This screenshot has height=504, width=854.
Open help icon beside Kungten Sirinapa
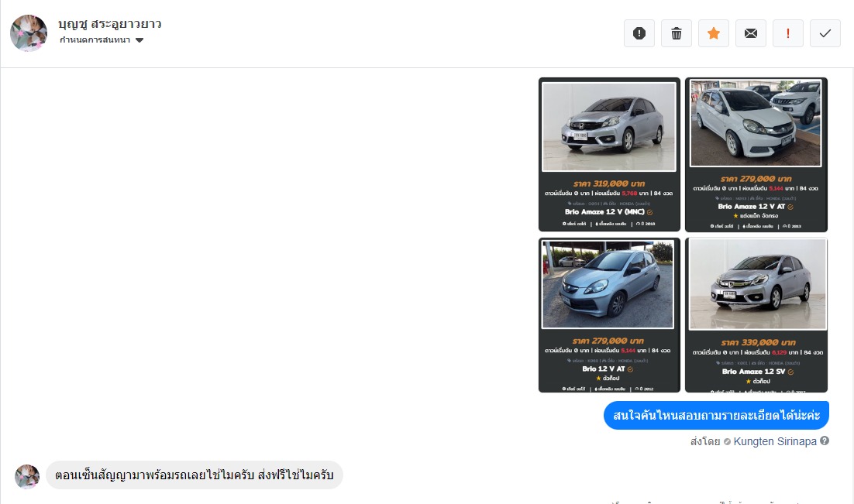[825, 441]
